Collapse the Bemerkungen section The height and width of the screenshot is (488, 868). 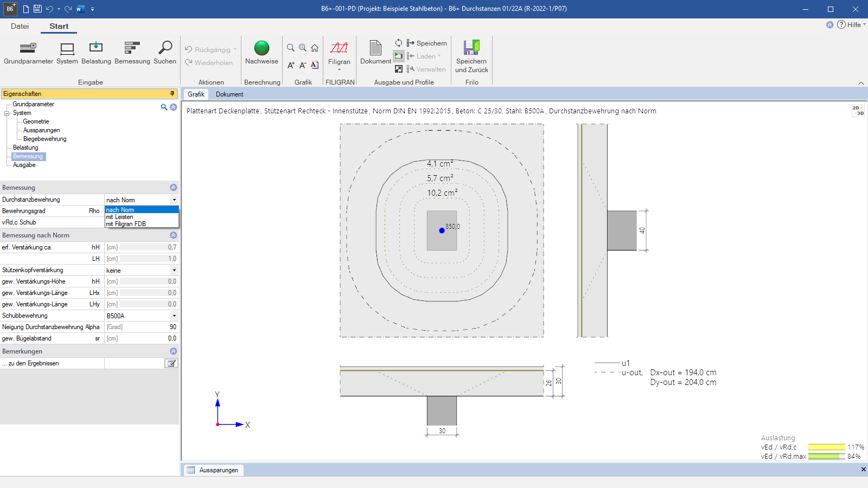point(174,351)
